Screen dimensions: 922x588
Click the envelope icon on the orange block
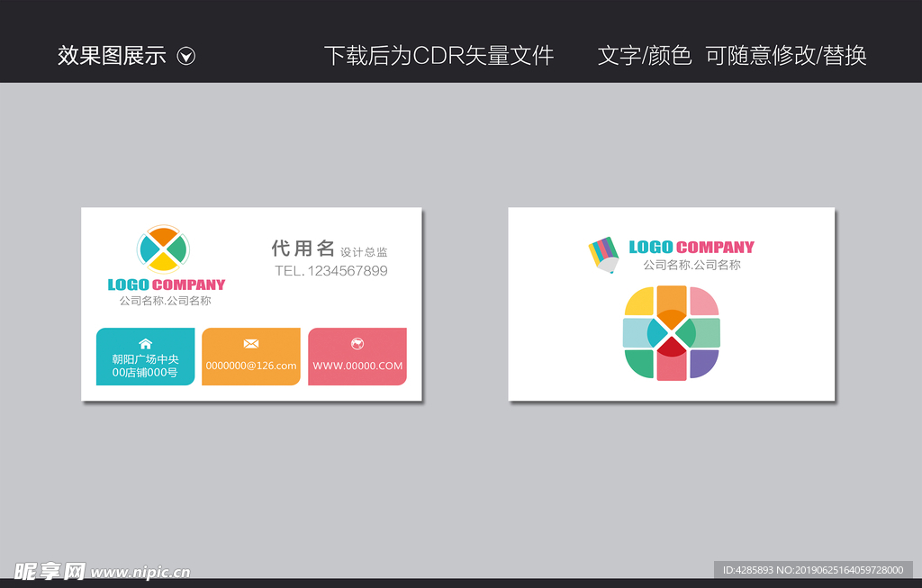coord(250,344)
